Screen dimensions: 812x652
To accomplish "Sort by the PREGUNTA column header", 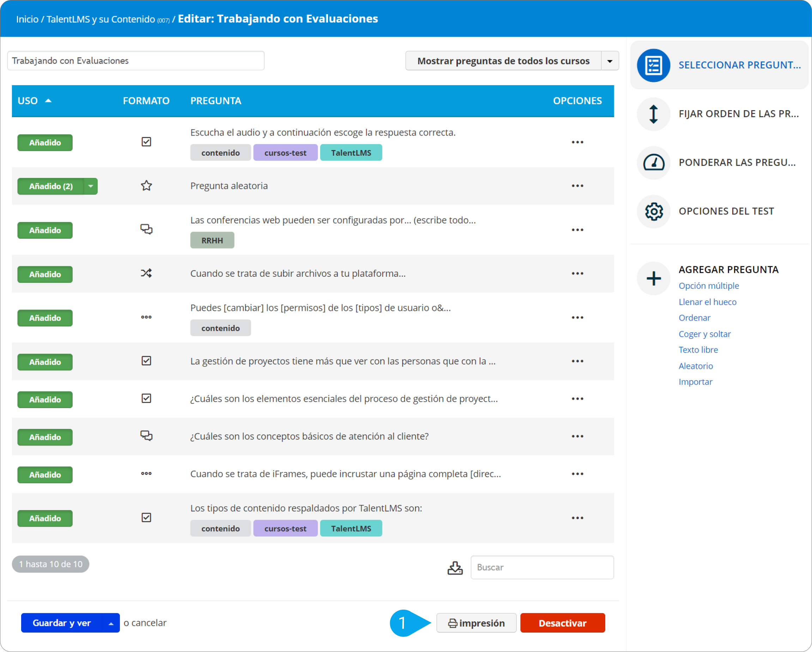I will (216, 101).
